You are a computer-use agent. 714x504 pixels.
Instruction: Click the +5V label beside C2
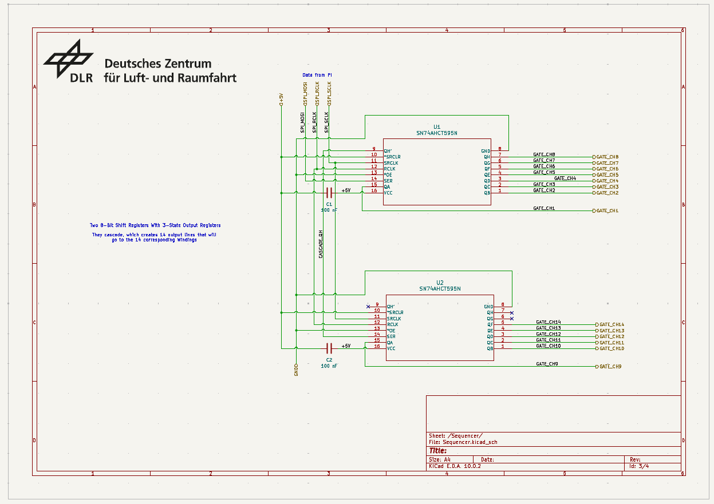346,346
